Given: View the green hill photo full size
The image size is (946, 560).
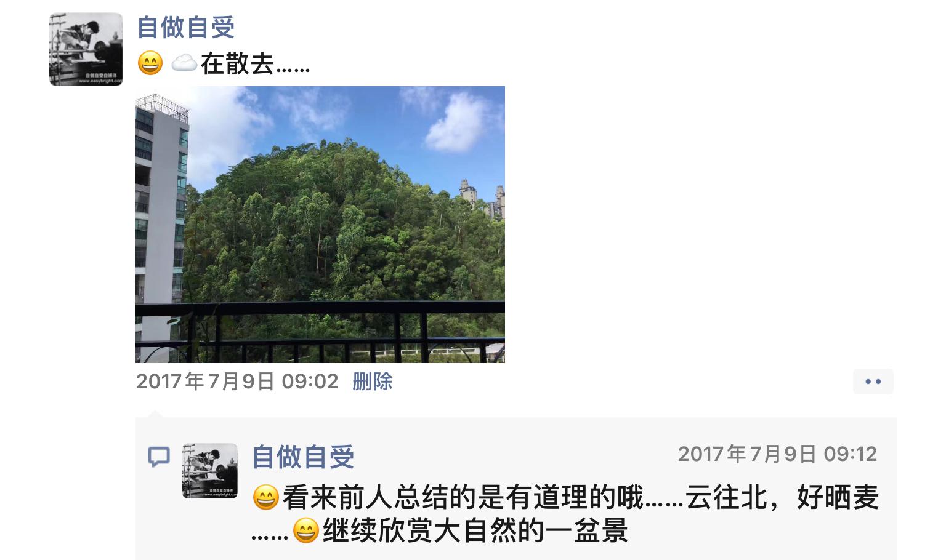Looking at the screenshot, I should point(320,225).
